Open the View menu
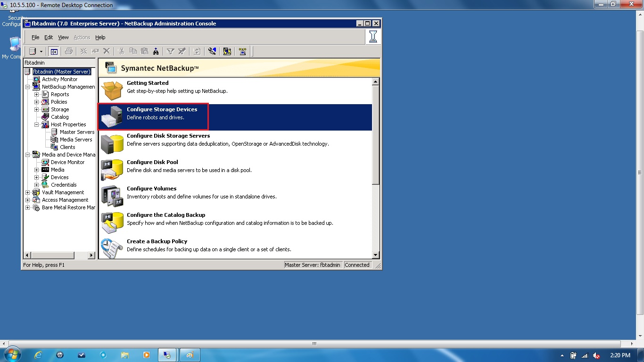644x362 pixels. [x=63, y=37]
